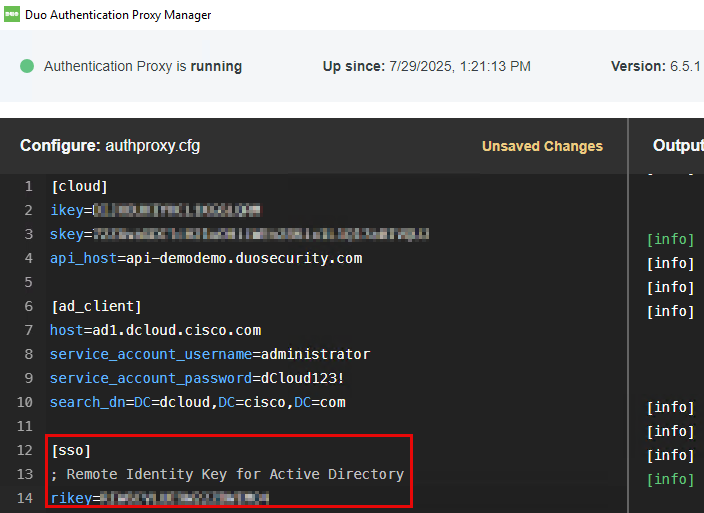Click the last green [info] log entry
704x513 pixels.
pyautogui.click(x=670, y=480)
